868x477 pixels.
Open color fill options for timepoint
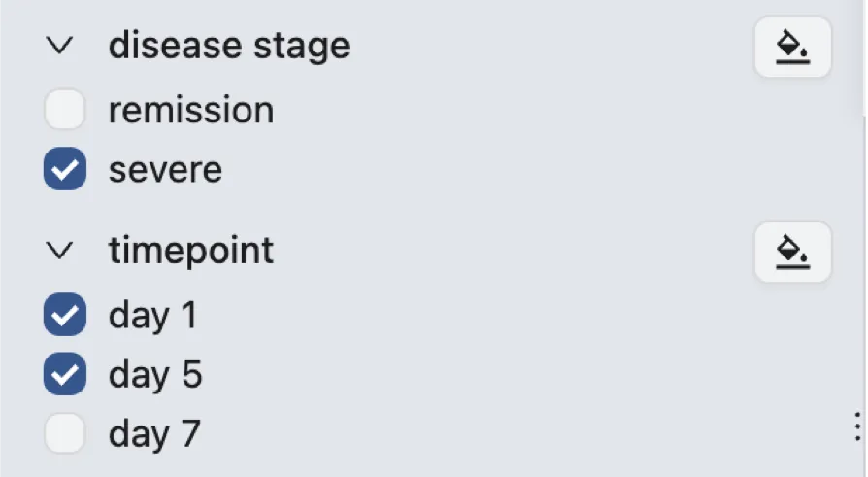tap(792, 253)
